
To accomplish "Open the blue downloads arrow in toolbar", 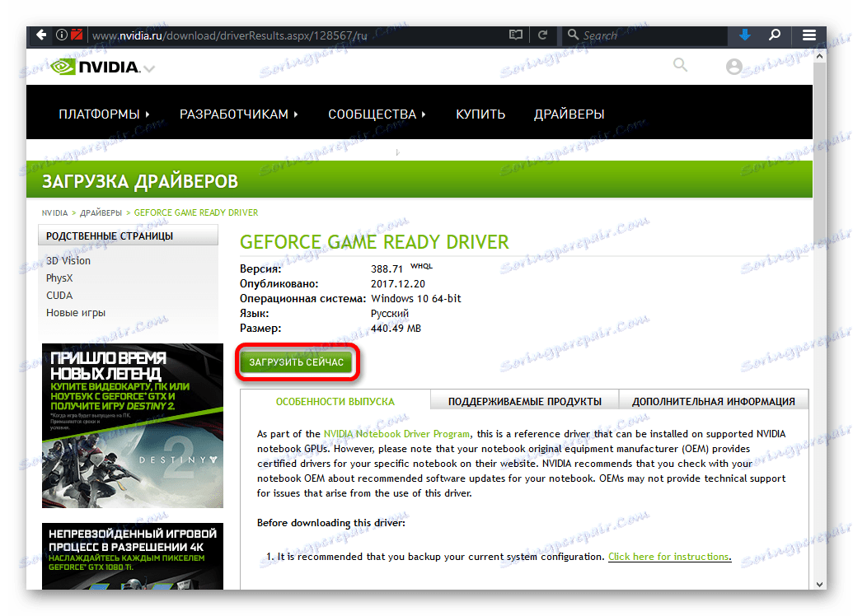I will point(745,35).
